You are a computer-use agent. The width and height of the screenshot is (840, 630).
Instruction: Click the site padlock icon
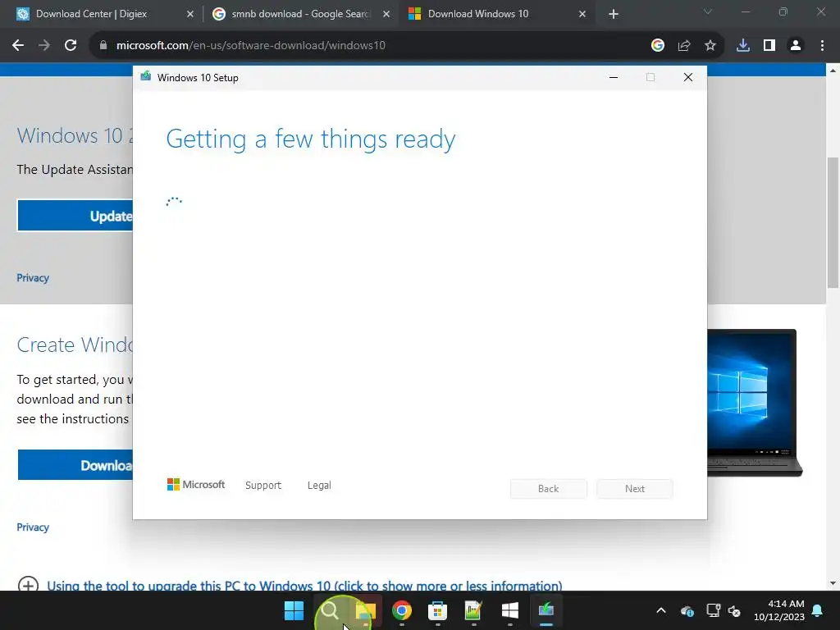tap(103, 46)
